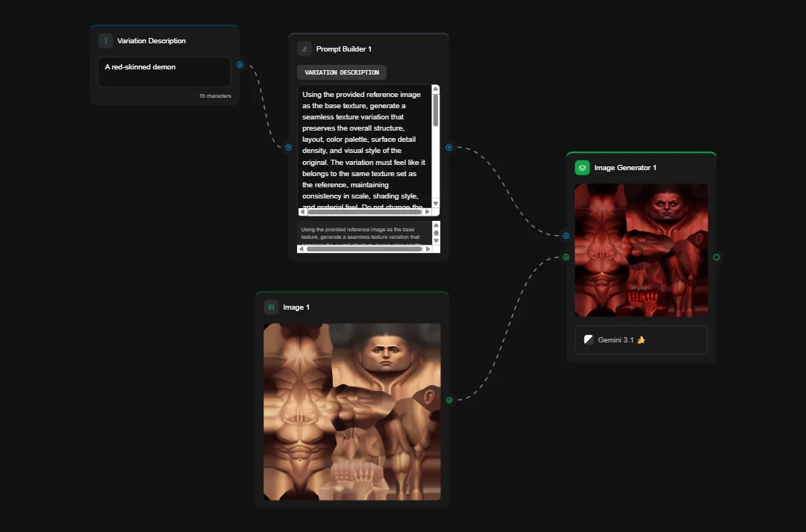Click the Image Generator blue prompt input port
806x532 pixels.
(566, 236)
